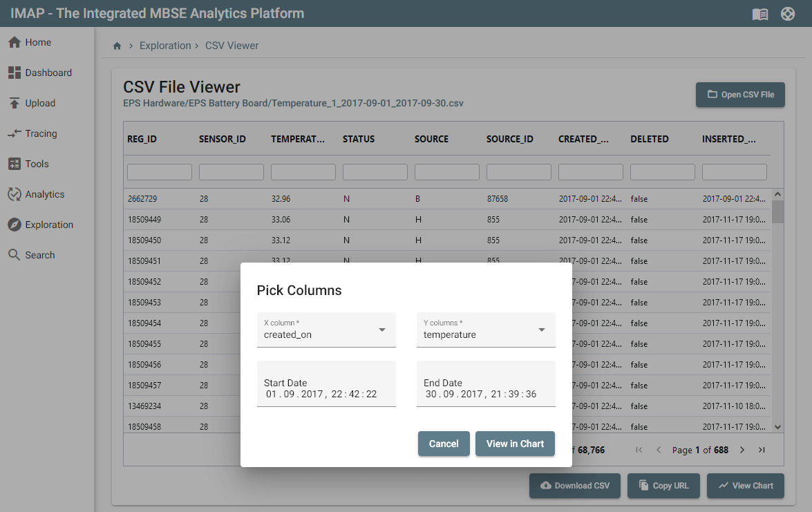812x512 pixels.
Task: Click the SOURCE_ID filter input
Action: tap(519, 172)
